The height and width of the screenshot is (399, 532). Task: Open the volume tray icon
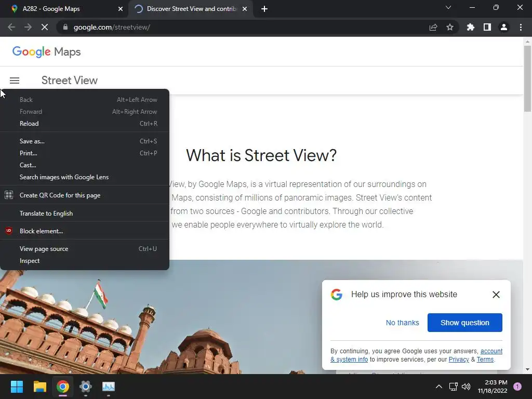click(x=466, y=387)
